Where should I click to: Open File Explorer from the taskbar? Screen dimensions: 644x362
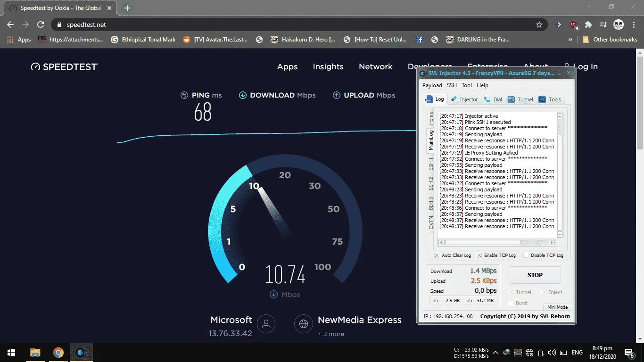[x=35, y=353]
